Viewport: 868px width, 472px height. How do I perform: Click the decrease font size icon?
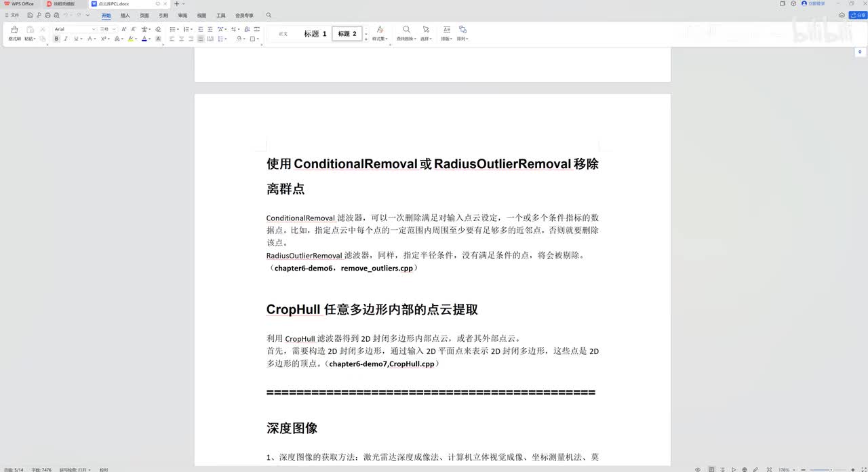133,29
